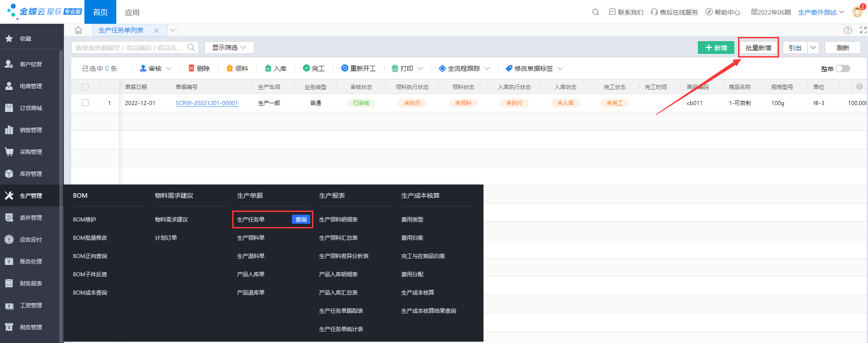
Task: Open 账务处理 sidebar module
Action: 31,262
